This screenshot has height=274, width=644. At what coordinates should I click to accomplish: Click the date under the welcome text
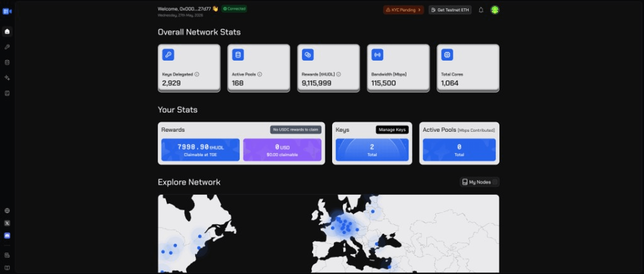point(180,15)
